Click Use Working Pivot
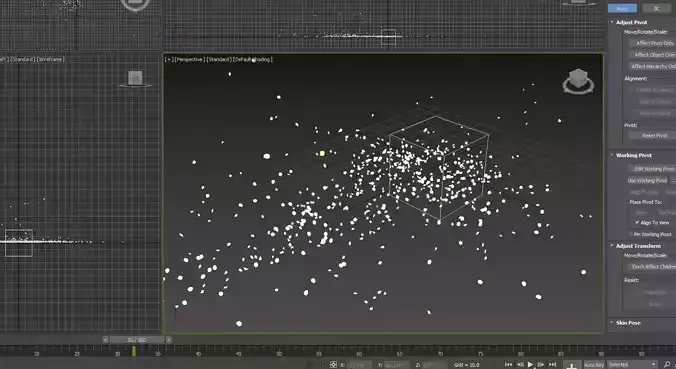The height and width of the screenshot is (369, 676). click(x=648, y=181)
